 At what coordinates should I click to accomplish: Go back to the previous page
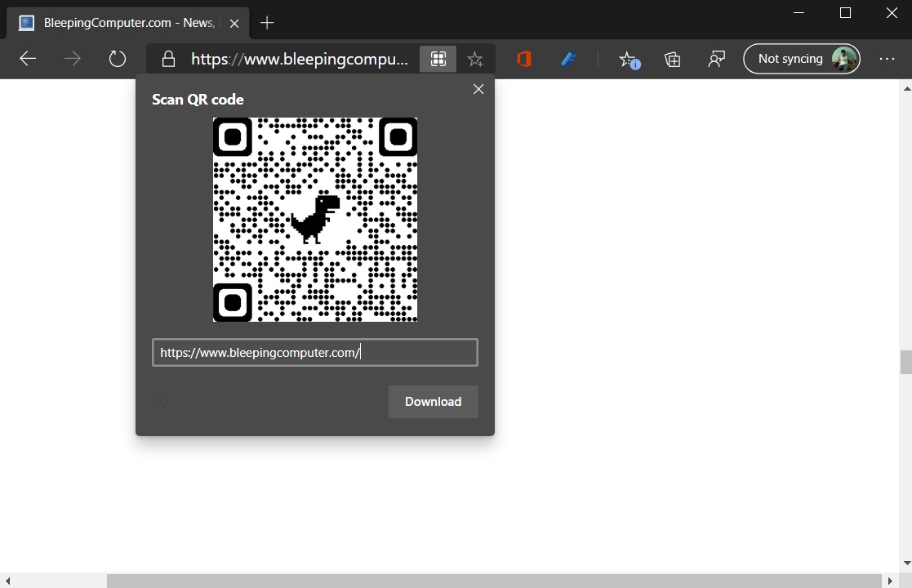(29, 59)
